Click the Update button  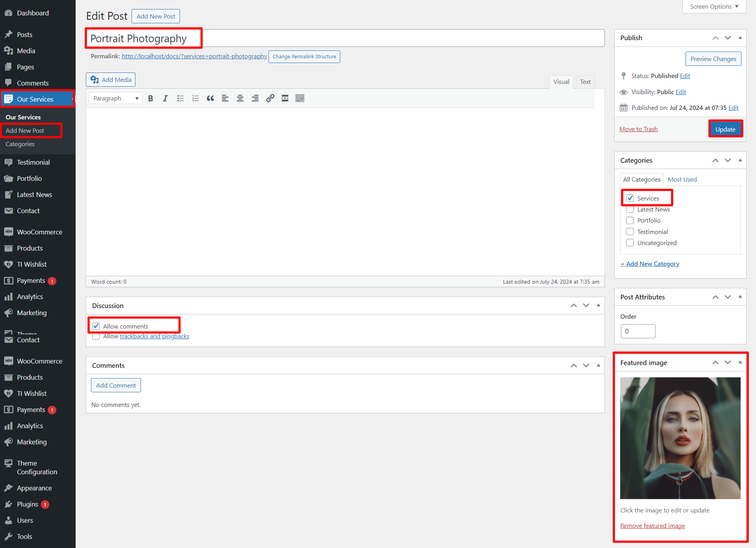click(x=725, y=129)
